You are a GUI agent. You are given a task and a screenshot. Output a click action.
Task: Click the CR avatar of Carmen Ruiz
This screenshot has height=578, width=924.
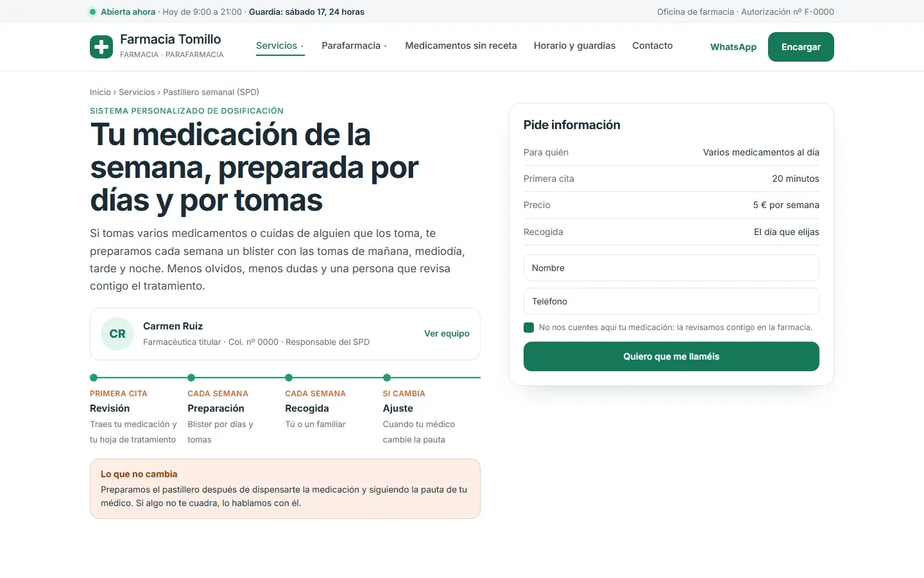[117, 334]
